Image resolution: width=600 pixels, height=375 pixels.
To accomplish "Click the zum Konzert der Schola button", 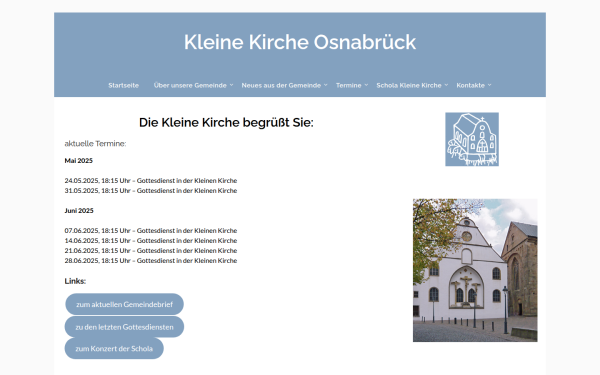I will (x=114, y=349).
